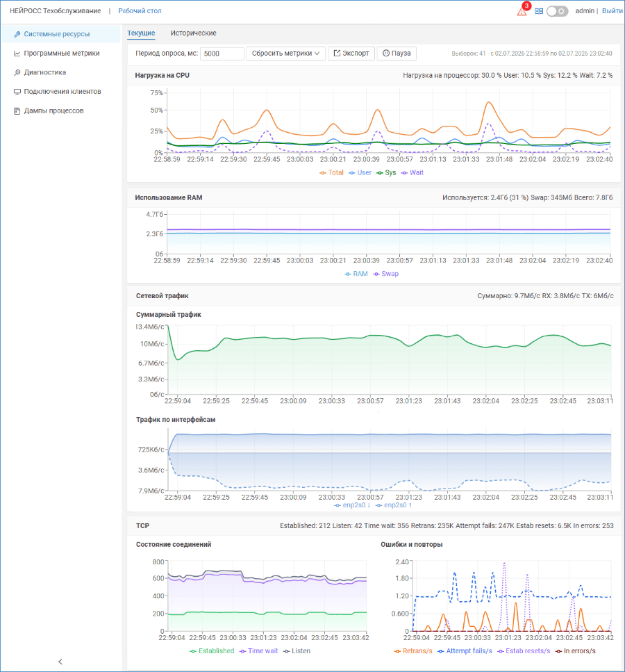Toggle Established series in TCP legend
Viewport: 625px width, 672px height.
tap(212, 651)
